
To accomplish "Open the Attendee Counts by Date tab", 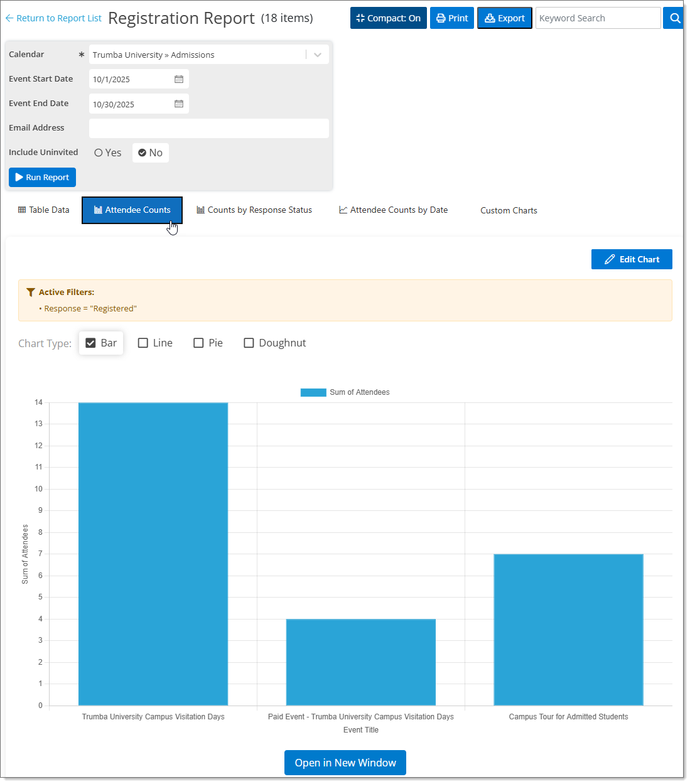I will click(x=394, y=210).
